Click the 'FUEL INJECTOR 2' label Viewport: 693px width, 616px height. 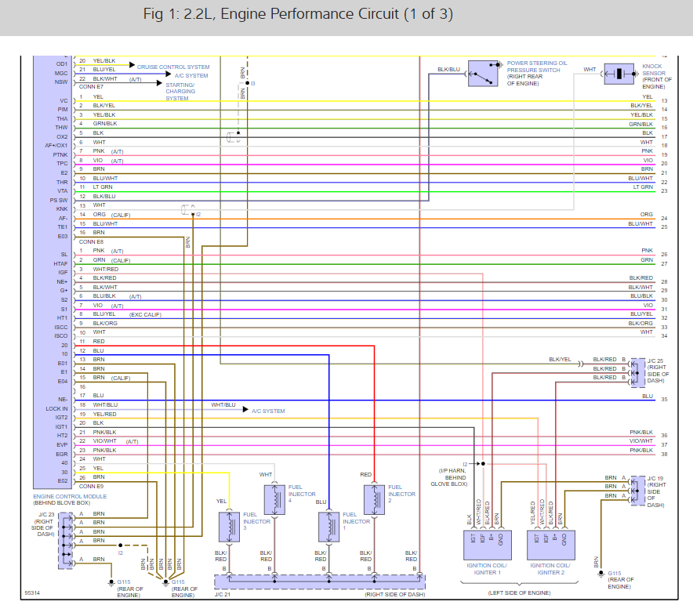click(401, 494)
